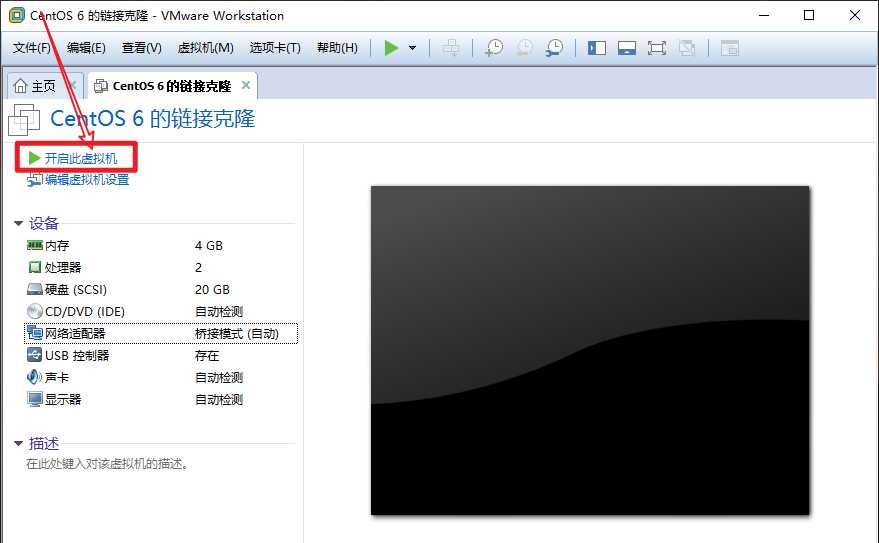This screenshot has width=879, height=543.
Task: Click the take snapshot toolbar icon
Action: (494, 48)
